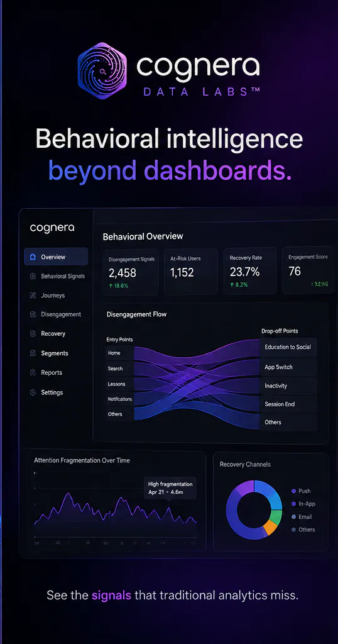Select Disengagement in the sidebar
Image resolution: width=338 pixels, height=644 pixels.
click(61, 314)
